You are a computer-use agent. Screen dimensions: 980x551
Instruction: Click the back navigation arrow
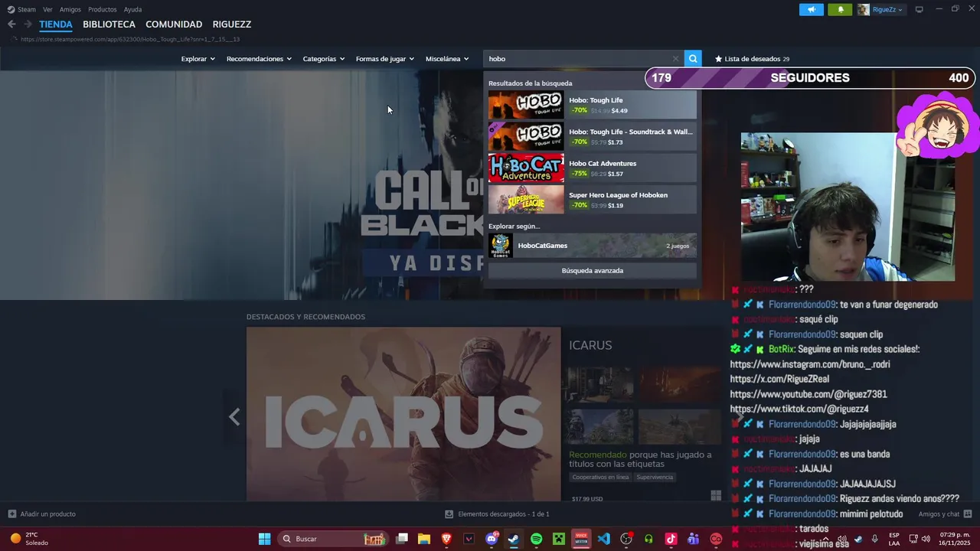point(11,24)
